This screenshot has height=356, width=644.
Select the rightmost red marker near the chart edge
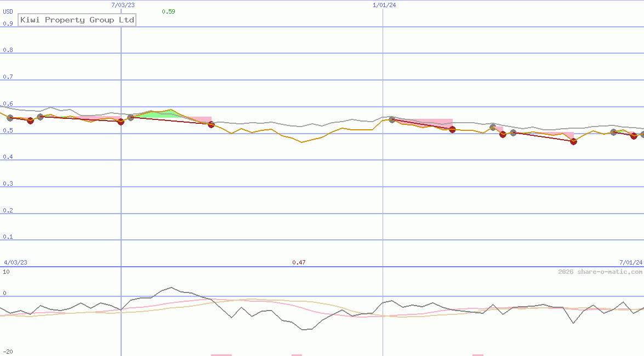pos(635,137)
